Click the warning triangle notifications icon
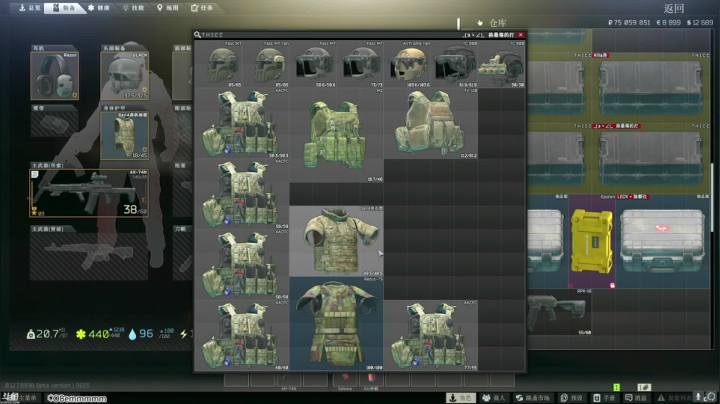This screenshot has width=720, height=404. (x=661, y=398)
